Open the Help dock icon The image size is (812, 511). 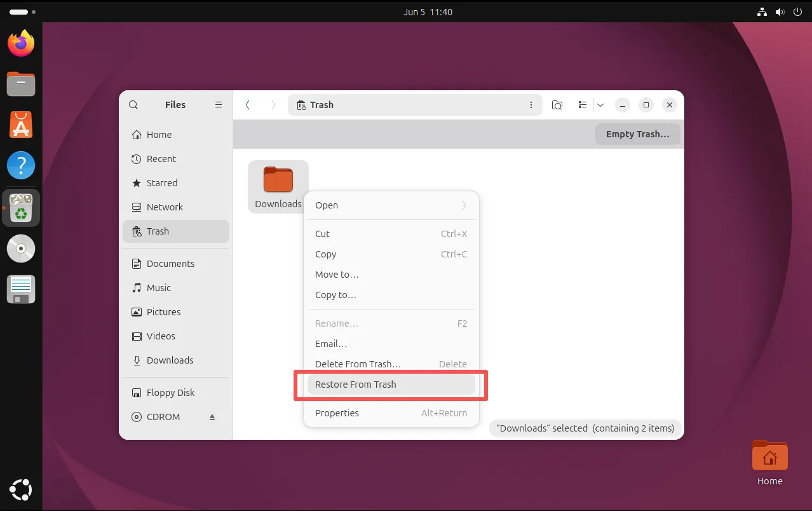coord(21,166)
